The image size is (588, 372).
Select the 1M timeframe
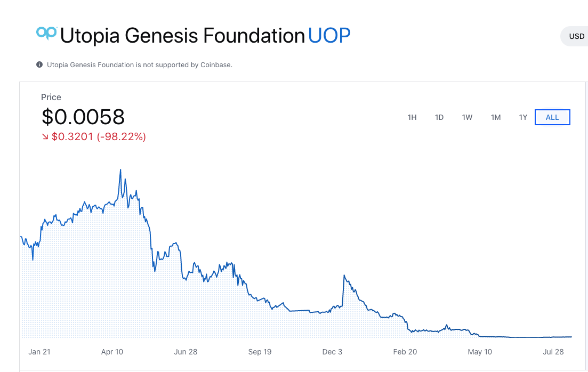pos(495,117)
